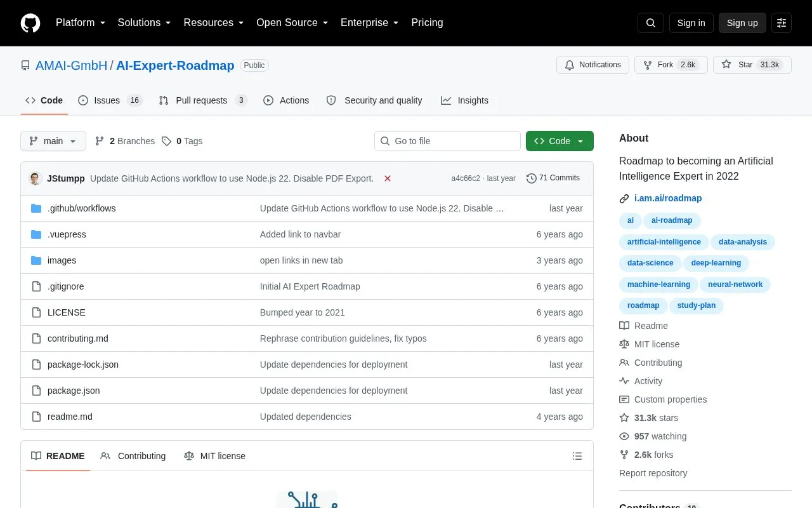The image size is (812, 508).
Task: Open the appearance settings icon in header
Action: (782, 23)
